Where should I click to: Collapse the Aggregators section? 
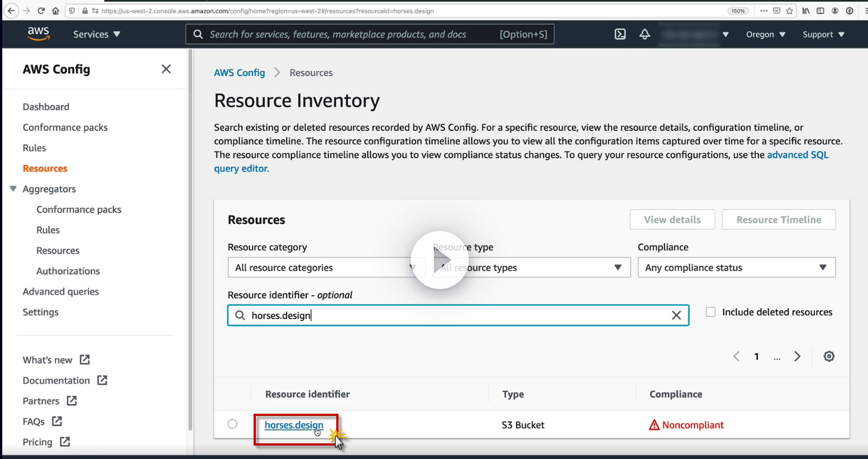point(13,189)
